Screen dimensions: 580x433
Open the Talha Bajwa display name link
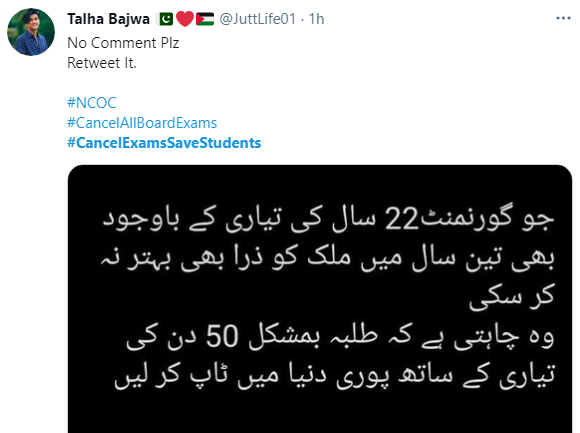point(108,19)
